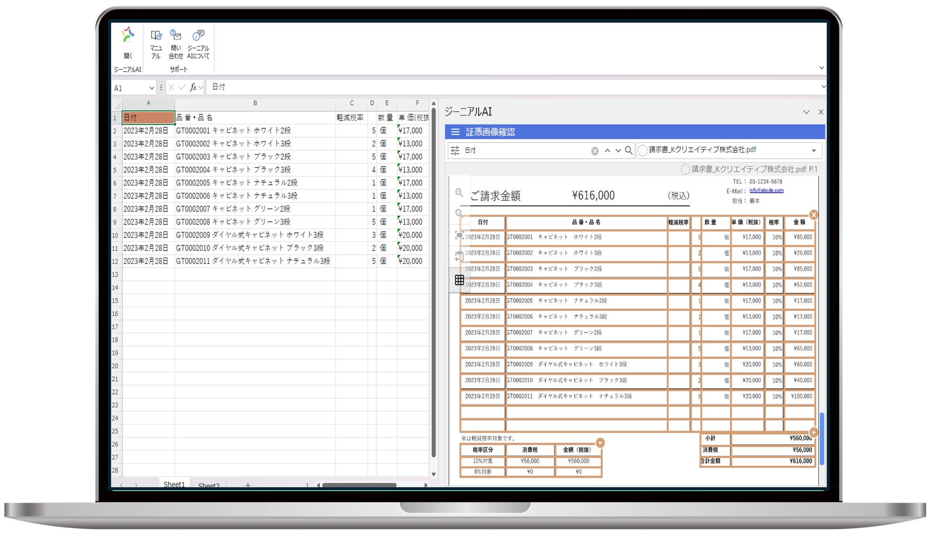This screenshot has width=930, height=560.
Task: Expand the 請求書 PDF file dropdown
Action: click(814, 151)
